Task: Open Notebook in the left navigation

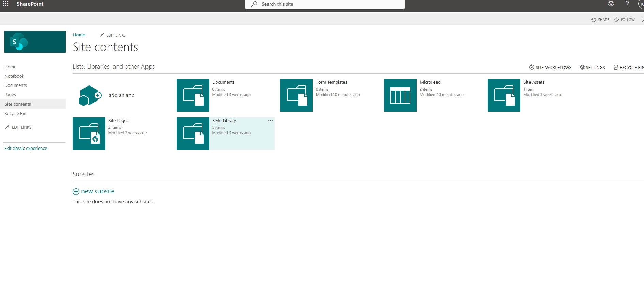Action: tap(14, 76)
